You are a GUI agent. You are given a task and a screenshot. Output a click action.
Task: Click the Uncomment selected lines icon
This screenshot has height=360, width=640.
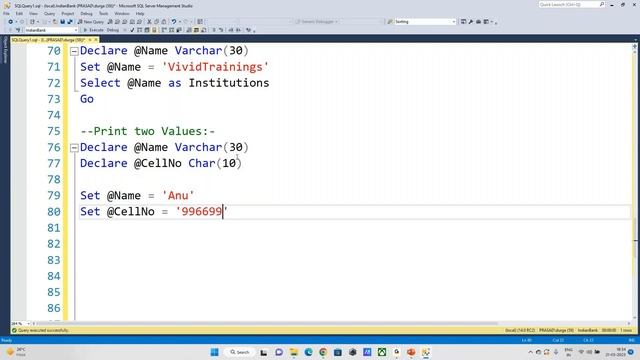tap(221, 30)
